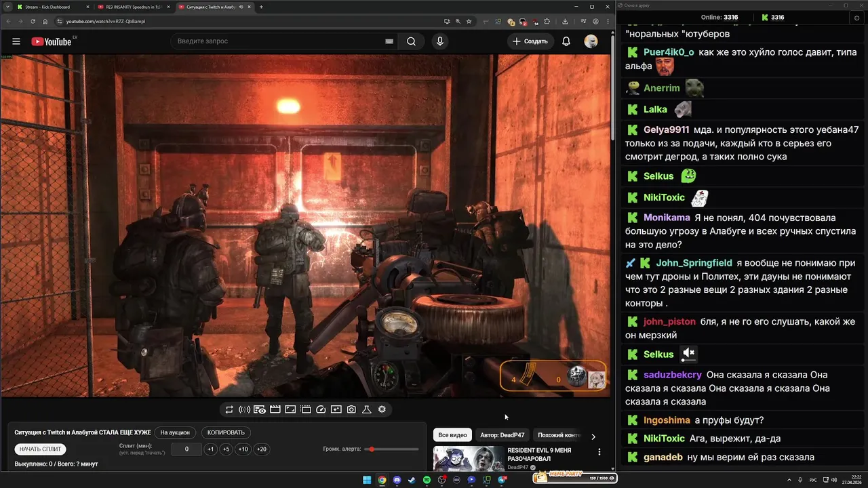
Task: Reload the page in the browser
Action: [x=33, y=21]
